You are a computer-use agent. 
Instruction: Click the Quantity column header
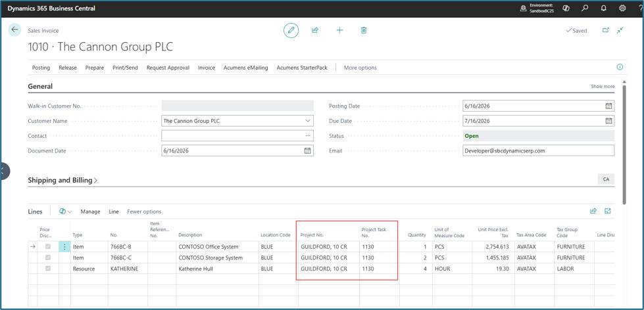pos(417,235)
